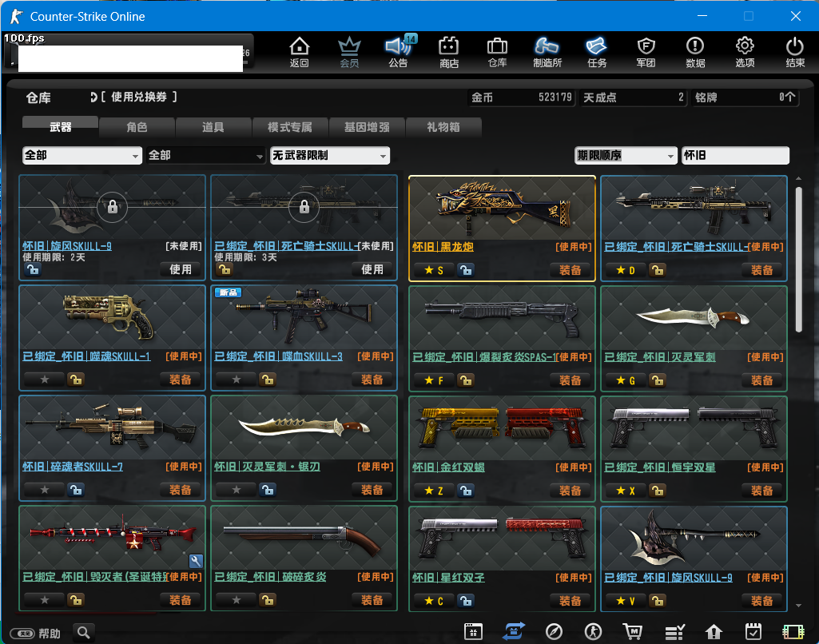Click the scrollbar down arrow

(798, 606)
